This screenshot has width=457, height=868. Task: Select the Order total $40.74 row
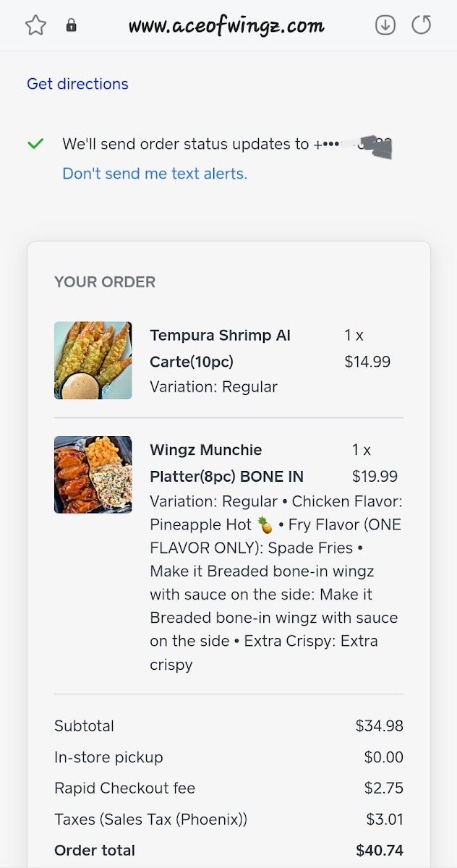pyautogui.click(x=228, y=851)
